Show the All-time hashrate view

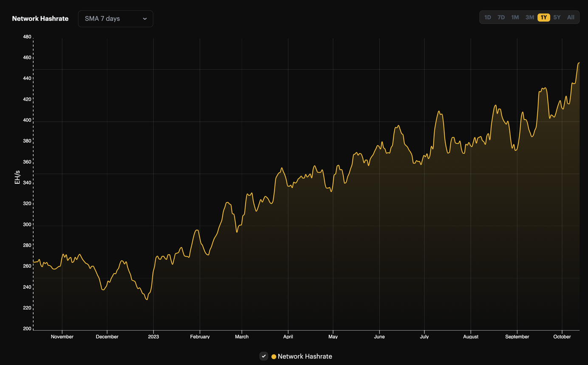[571, 17]
